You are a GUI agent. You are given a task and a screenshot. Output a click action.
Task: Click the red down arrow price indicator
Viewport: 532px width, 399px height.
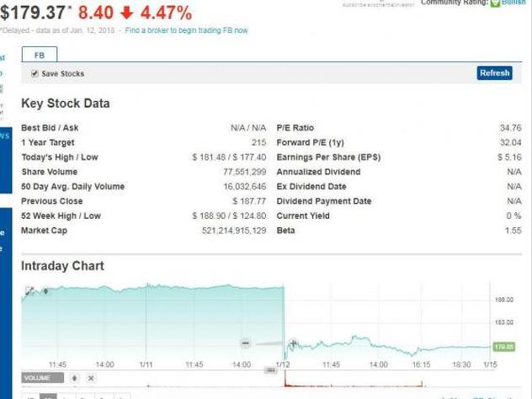coord(128,13)
